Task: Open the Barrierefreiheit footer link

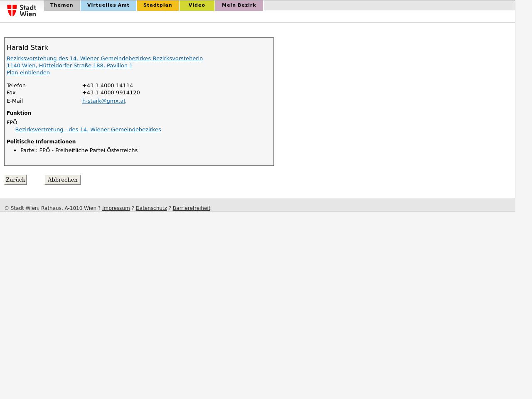Action: (191, 208)
